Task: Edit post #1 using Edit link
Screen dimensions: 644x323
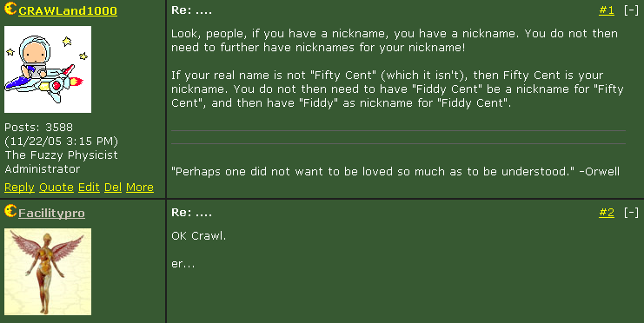Action: pyautogui.click(x=89, y=188)
